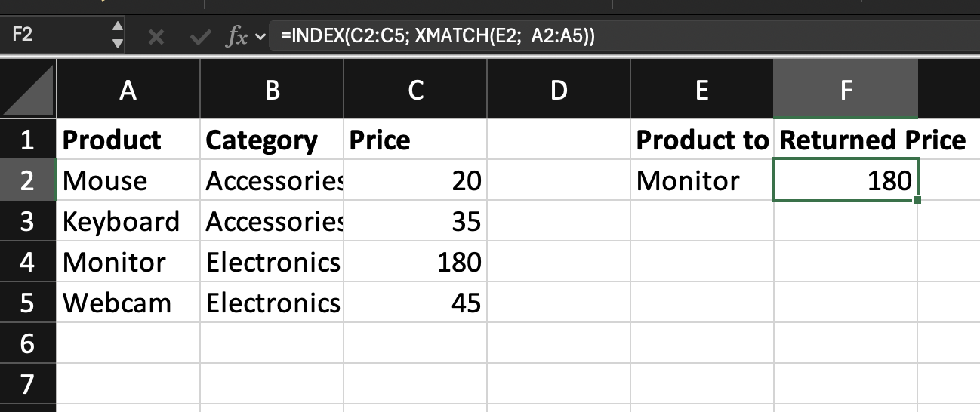The image size is (980, 412).
Task: Select the cell containing price 45
Action: 415,303
